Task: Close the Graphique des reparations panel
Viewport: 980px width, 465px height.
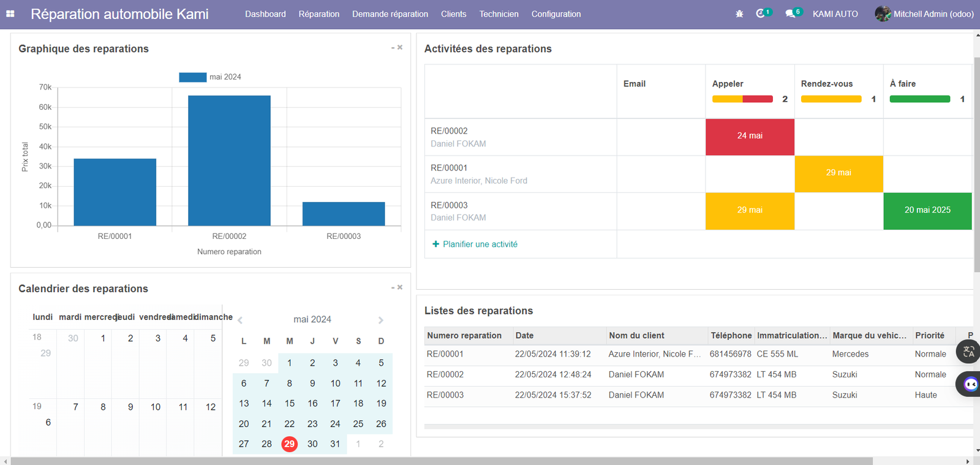Action: point(400,47)
